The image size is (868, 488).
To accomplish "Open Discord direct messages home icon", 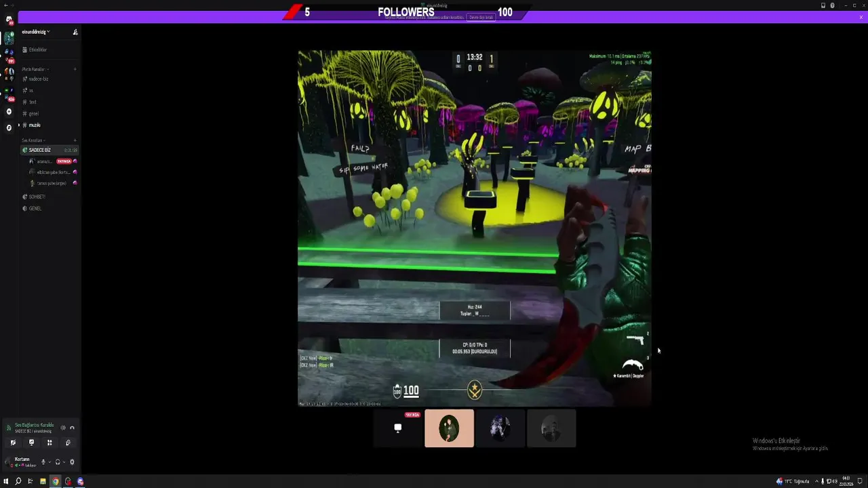I will 9,20.
